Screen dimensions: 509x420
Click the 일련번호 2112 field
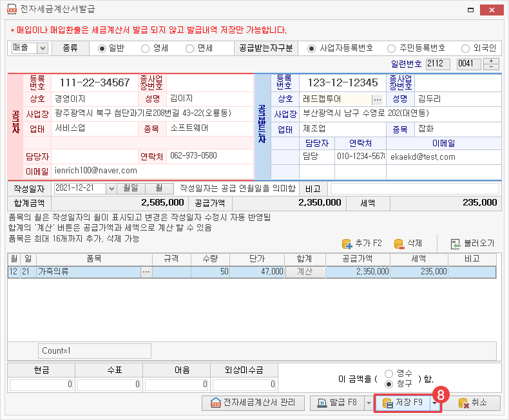438,64
